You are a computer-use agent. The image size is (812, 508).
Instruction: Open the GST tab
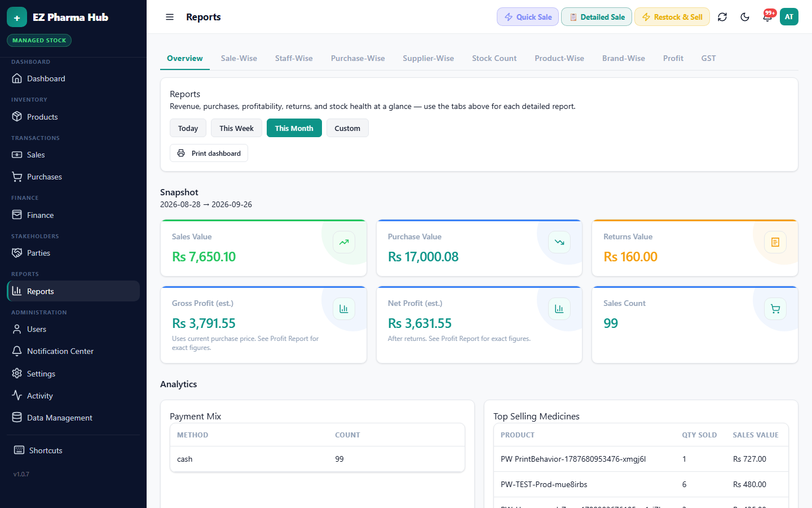point(709,58)
